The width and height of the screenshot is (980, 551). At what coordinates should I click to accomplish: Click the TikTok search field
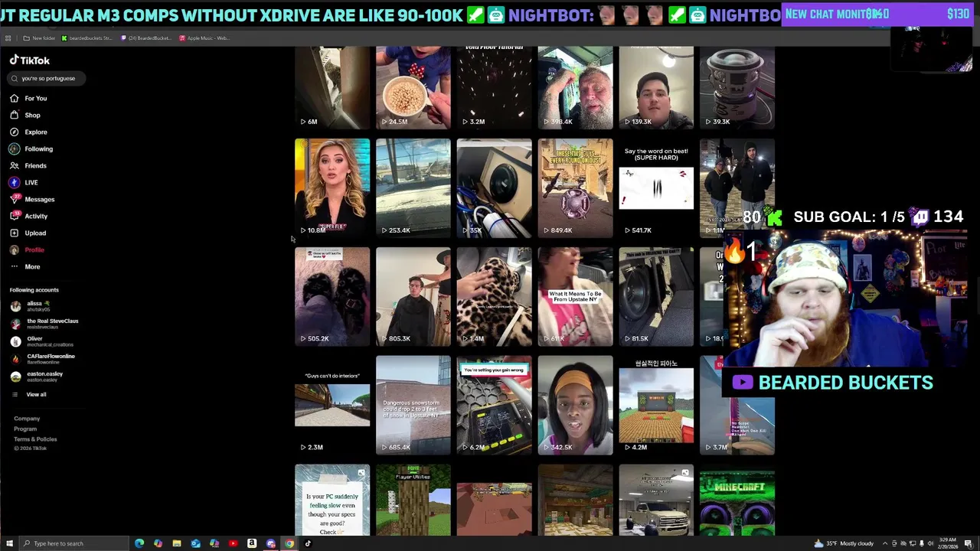[47, 78]
